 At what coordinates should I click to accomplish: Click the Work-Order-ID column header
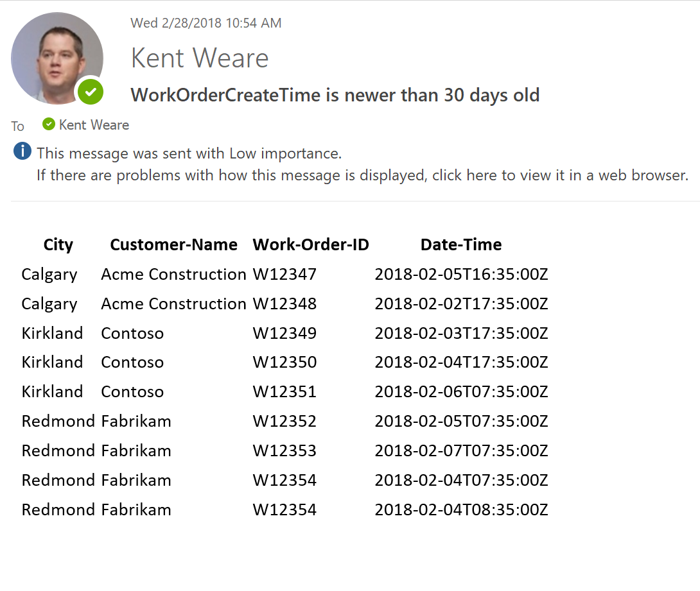point(311,244)
